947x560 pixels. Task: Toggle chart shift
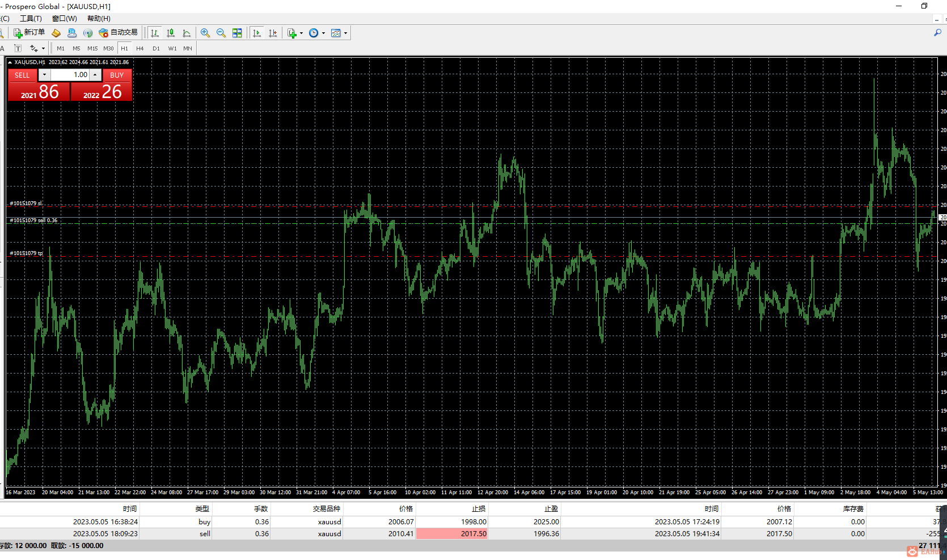coord(273,33)
